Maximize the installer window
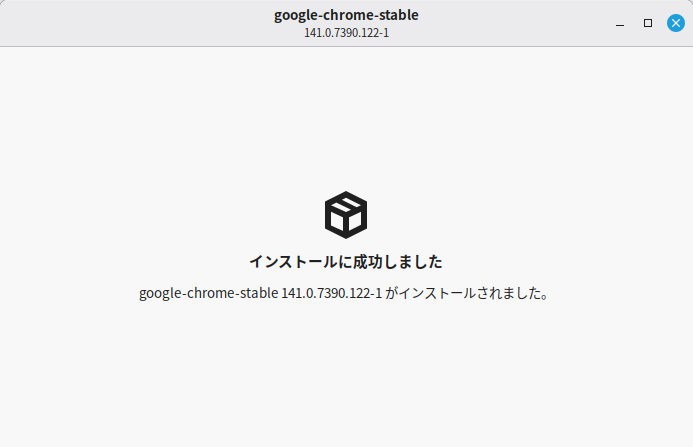 [648, 22]
